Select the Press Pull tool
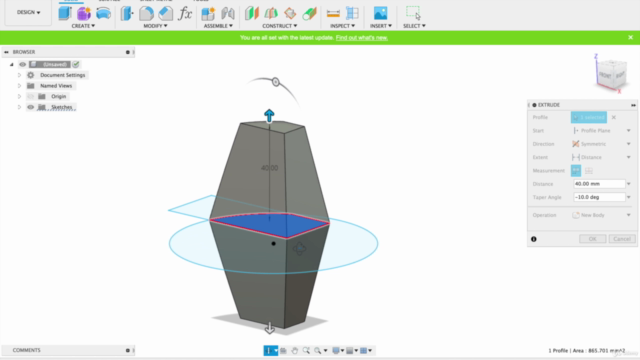 click(x=127, y=13)
